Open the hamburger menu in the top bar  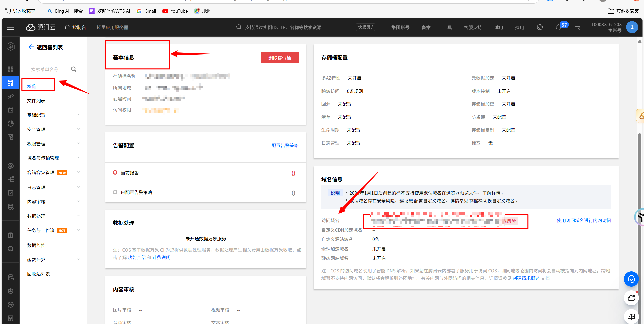coord(11,27)
